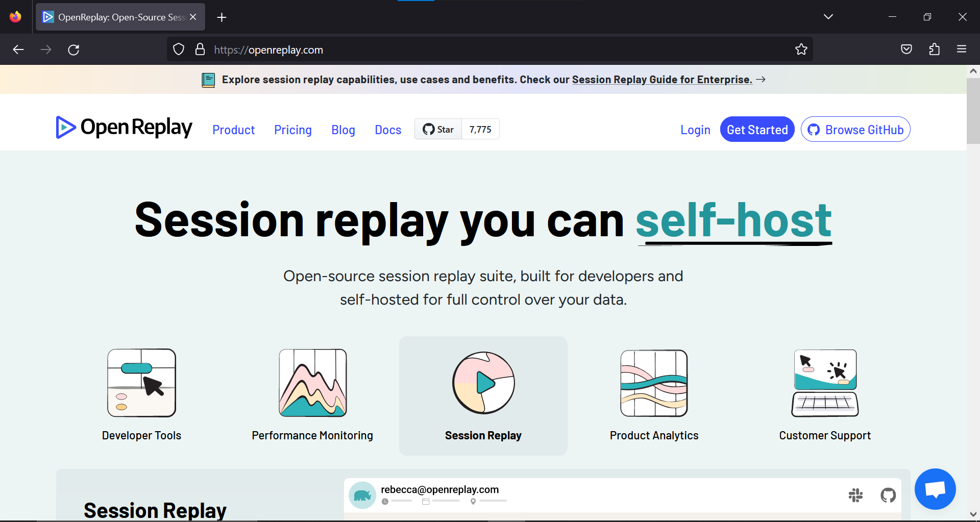Image resolution: width=980 pixels, height=522 pixels.
Task: Click the openreplay.com address bar
Action: (490, 49)
